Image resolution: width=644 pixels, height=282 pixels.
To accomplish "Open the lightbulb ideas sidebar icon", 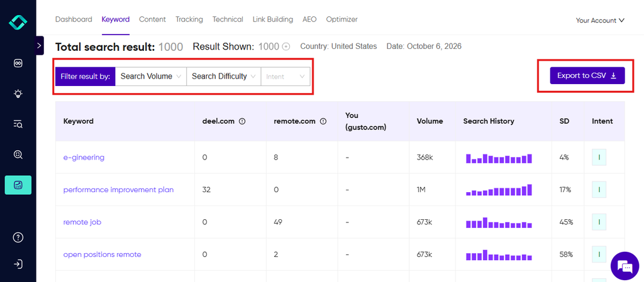I will [x=18, y=94].
